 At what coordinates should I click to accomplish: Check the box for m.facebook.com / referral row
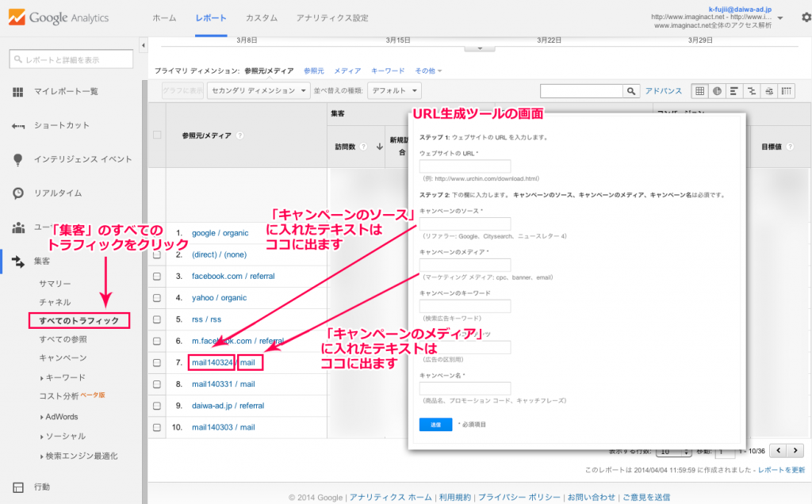click(x=157, y=342)
